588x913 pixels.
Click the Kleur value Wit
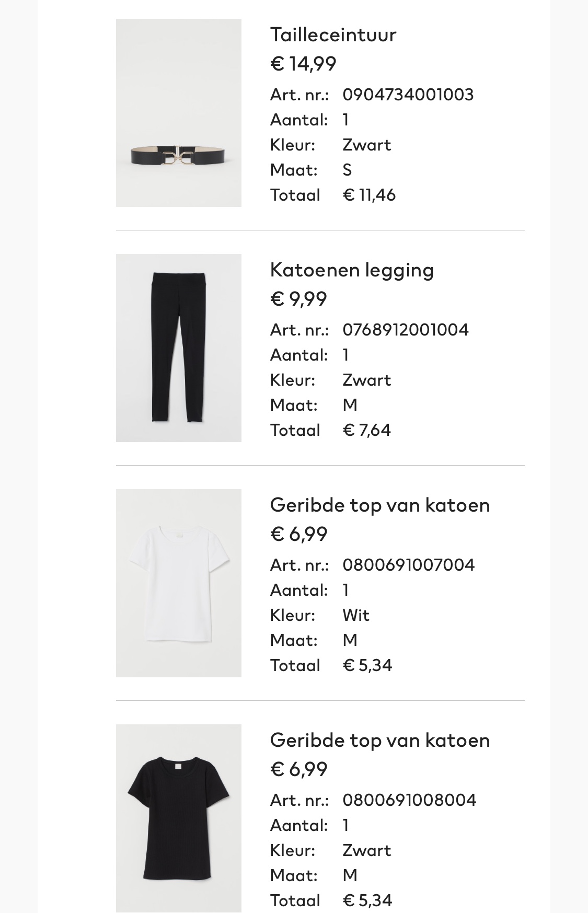(x=356, y=615)
